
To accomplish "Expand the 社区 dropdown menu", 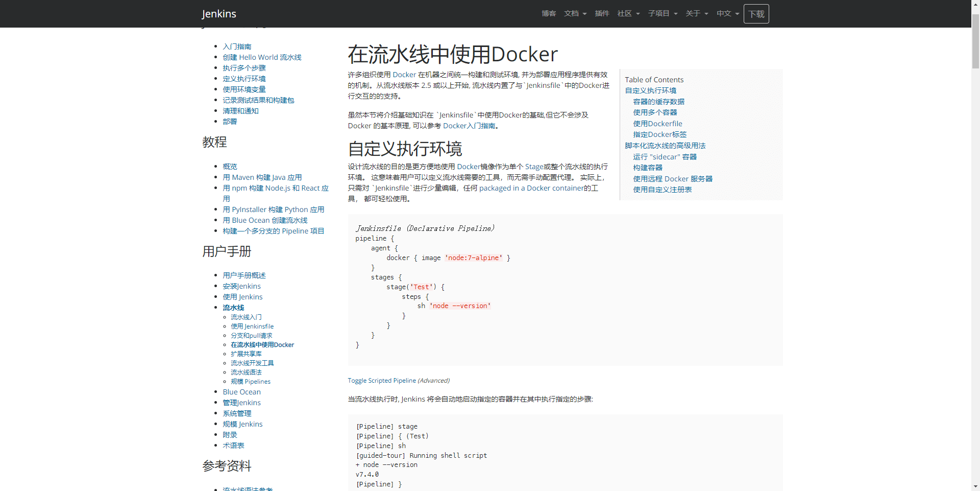I will [x=628, y=13].
